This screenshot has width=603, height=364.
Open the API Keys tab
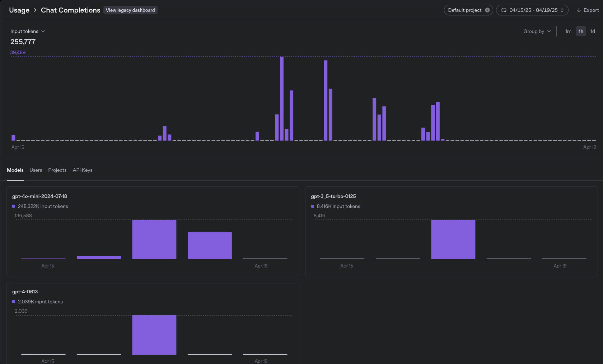tap(83, 170)
